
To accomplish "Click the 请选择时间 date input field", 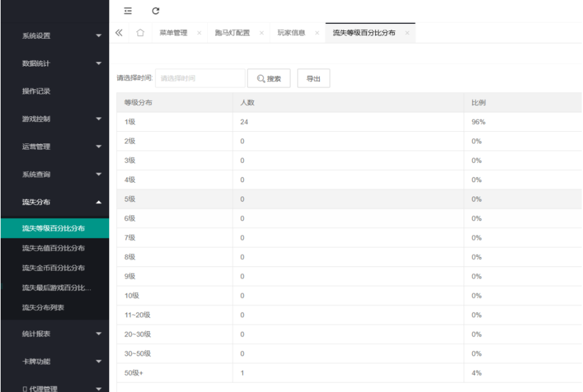I will click(x=199, y=79).
